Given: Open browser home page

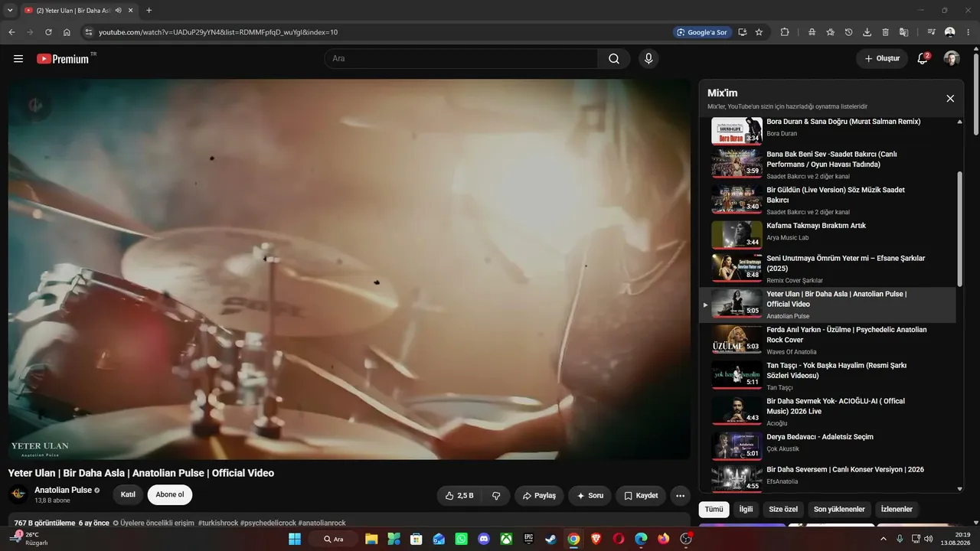Looking at the screenshot, I should [67, 32].
